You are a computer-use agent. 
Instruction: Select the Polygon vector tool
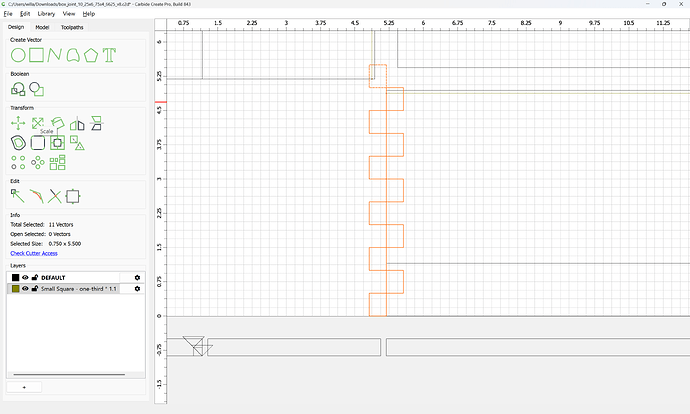91,55
